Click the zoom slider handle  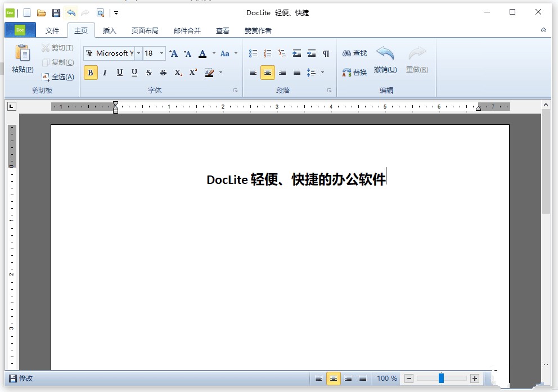pyautogui.click(x=441, y=378)
